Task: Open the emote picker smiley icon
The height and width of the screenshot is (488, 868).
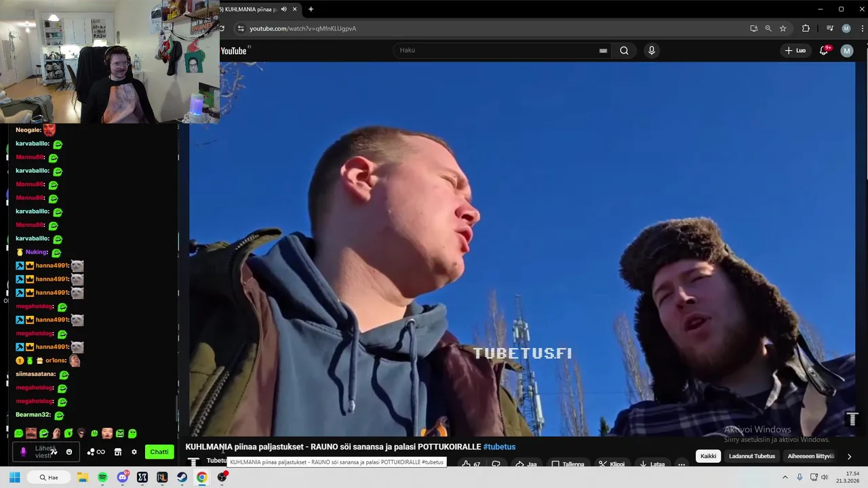Action: 68,452
